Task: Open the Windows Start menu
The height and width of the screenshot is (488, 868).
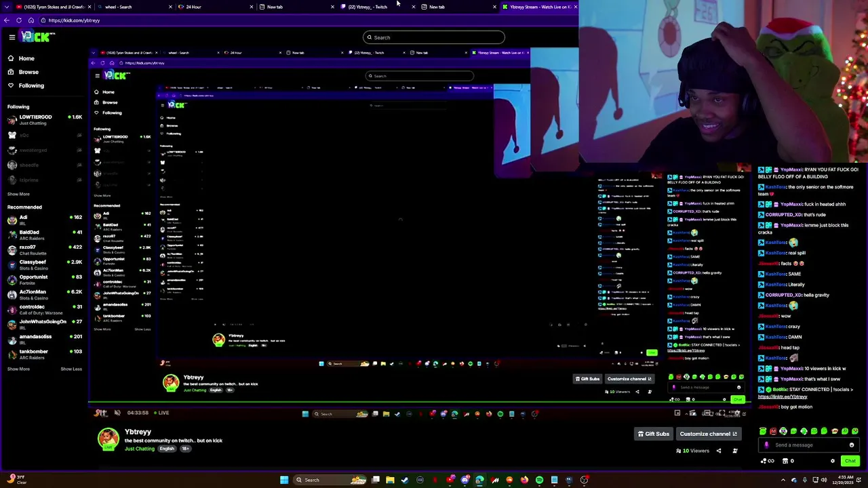Action: tap(284, 480)
